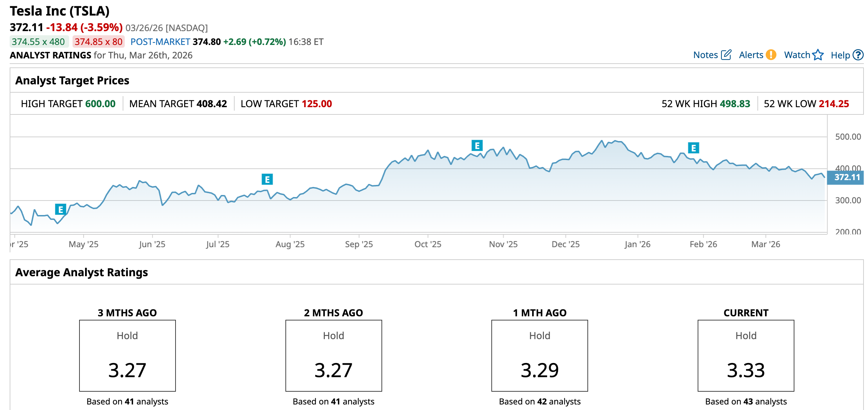Click the earnings E marker near Aug '25
The height and width of the screenshot is (410, 868).
(x=267, y=179)
